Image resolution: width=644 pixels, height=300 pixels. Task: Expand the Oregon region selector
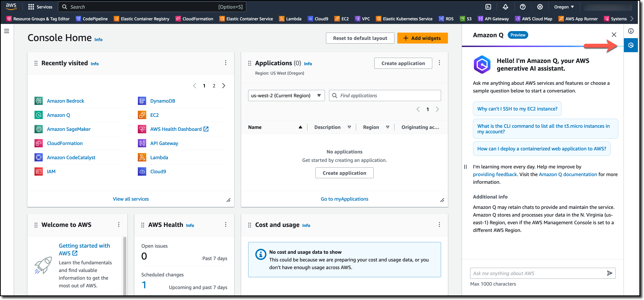point(564,7)
